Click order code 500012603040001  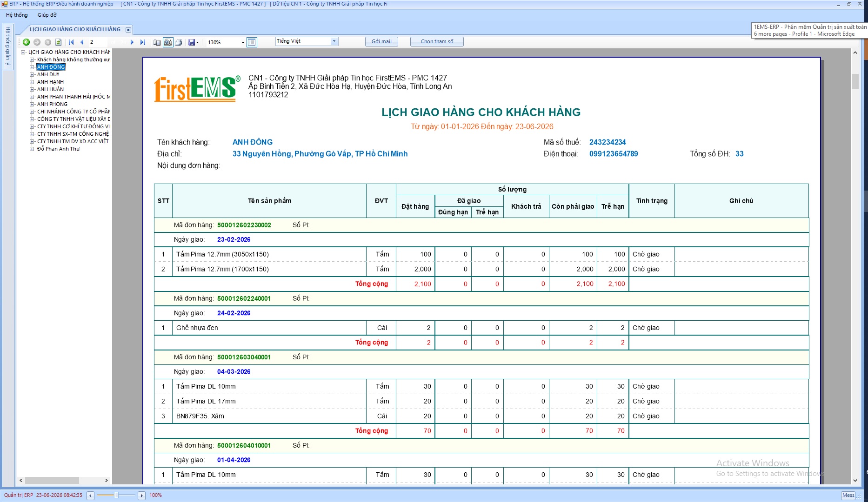pyautogui.click(x=244, y=357)
